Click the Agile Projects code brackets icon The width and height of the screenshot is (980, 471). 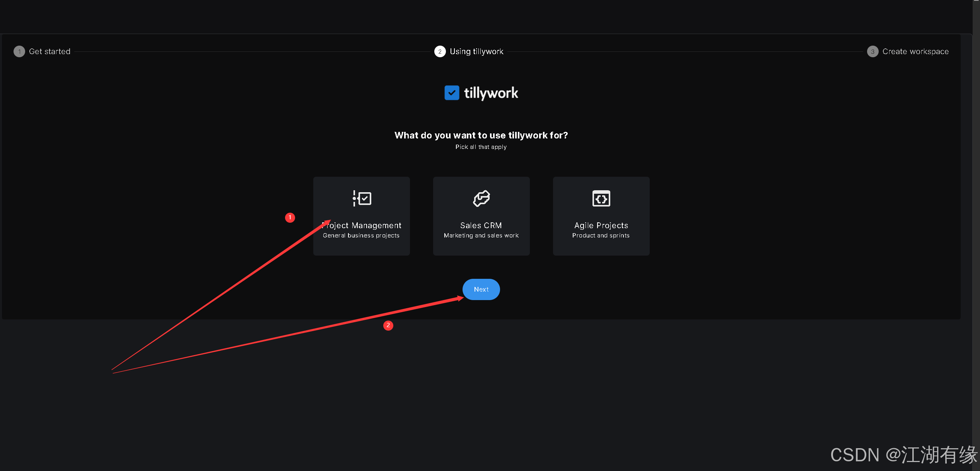[601, 198]
